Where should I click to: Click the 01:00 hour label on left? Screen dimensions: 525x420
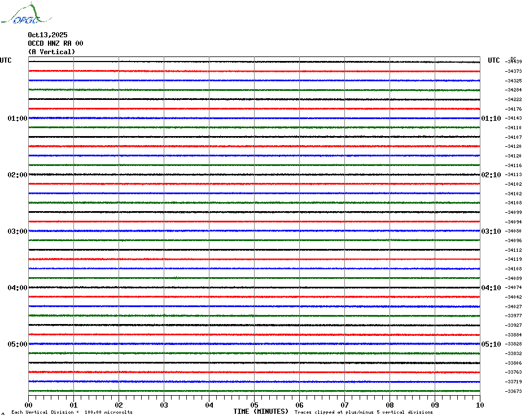click(x=17, y=119)
